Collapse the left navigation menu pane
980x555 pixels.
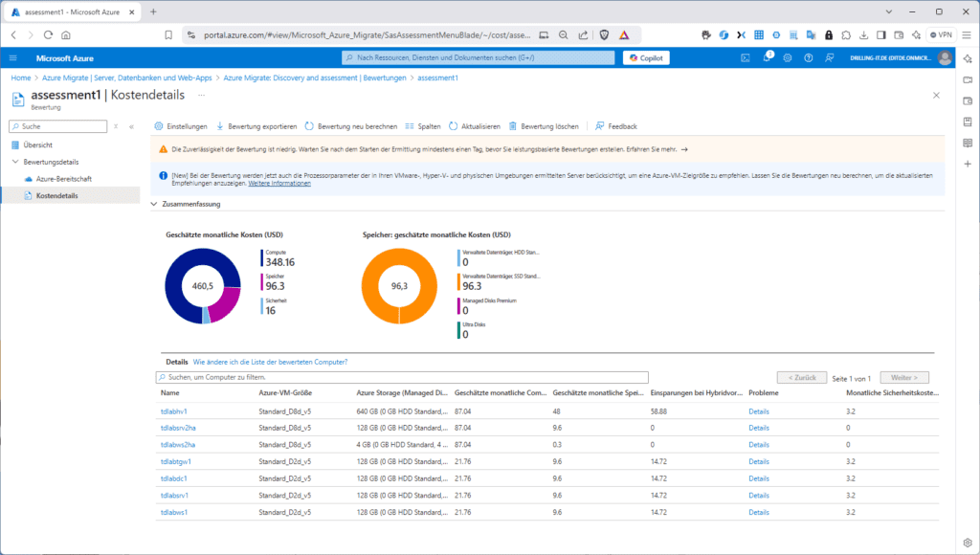point(131,126)
